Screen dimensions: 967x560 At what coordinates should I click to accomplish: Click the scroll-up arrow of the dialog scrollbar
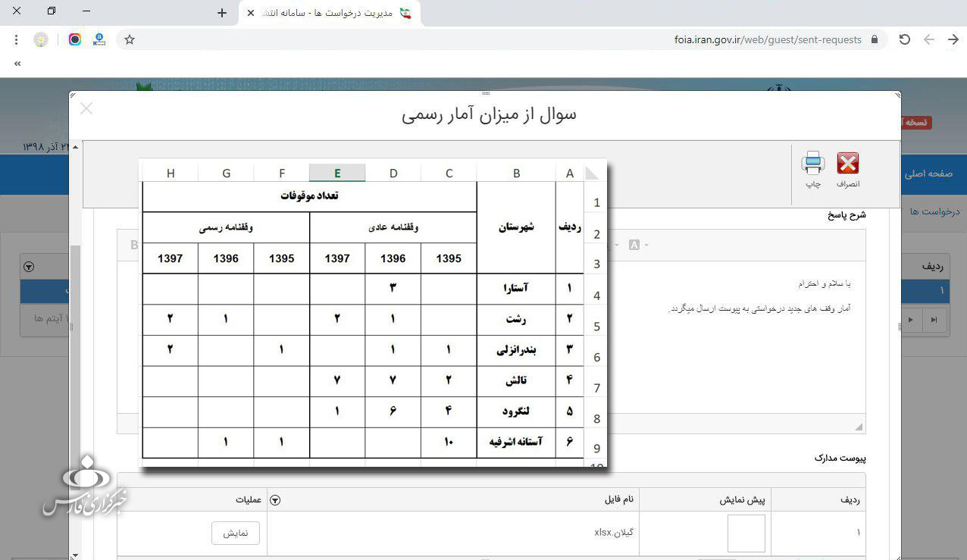[x=75, y=147]
